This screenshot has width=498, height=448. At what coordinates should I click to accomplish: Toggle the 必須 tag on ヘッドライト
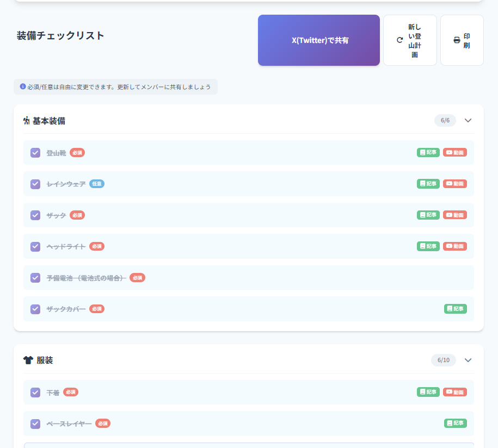pos(96,246)
